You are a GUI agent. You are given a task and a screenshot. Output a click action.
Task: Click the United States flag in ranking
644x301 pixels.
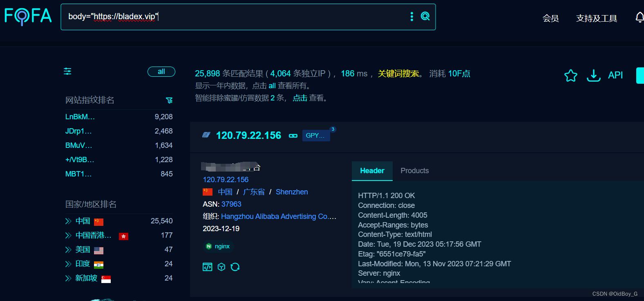[x=98, y=250]
